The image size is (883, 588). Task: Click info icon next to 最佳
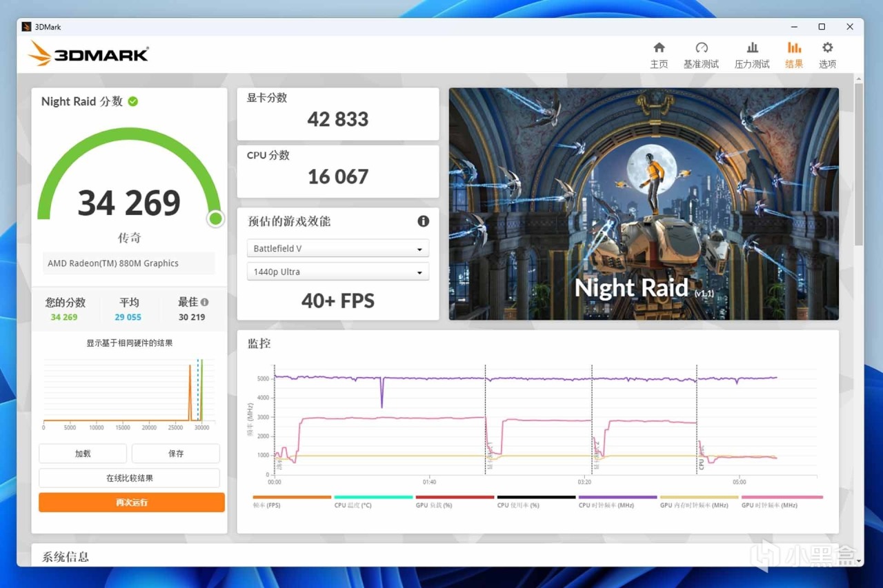204,302
